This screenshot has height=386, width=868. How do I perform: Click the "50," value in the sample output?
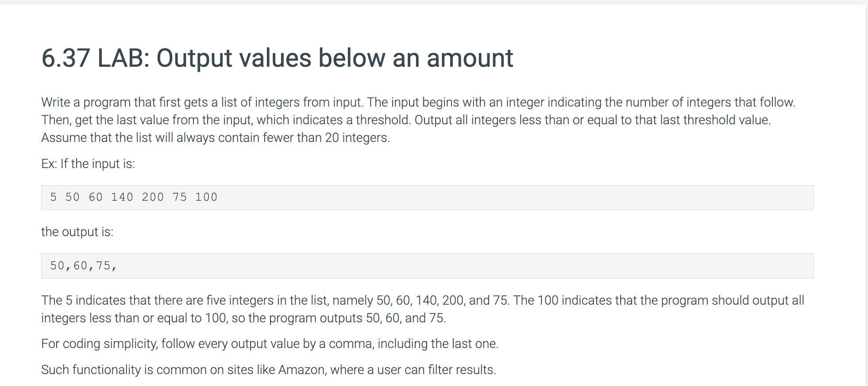pos(61,266)
